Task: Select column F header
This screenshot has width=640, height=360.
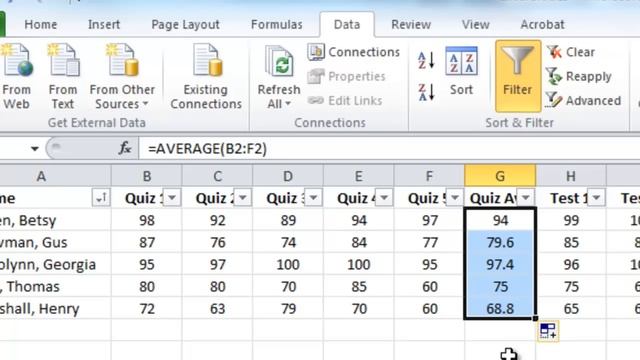Action: click(429, 176)
